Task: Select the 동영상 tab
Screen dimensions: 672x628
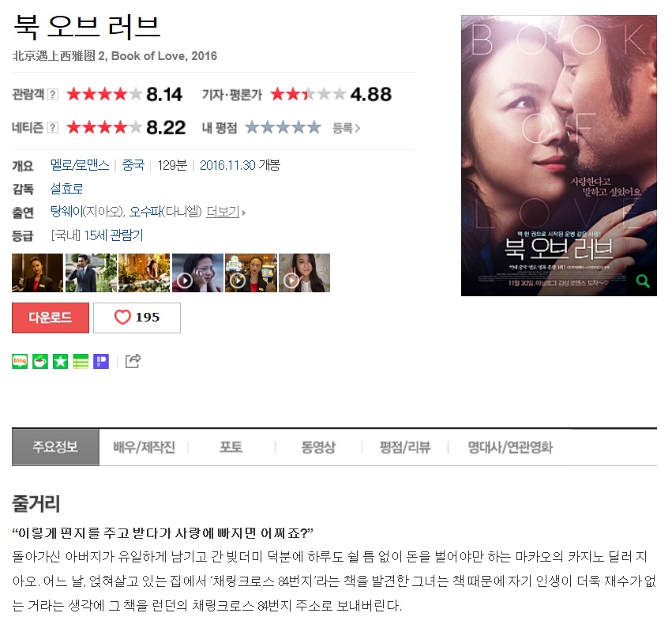Action: click(318, 447)
